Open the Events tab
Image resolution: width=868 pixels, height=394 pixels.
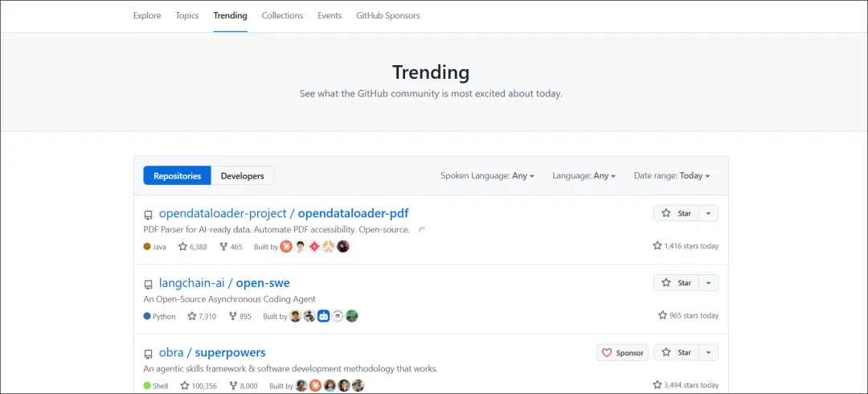click(330, 15)
